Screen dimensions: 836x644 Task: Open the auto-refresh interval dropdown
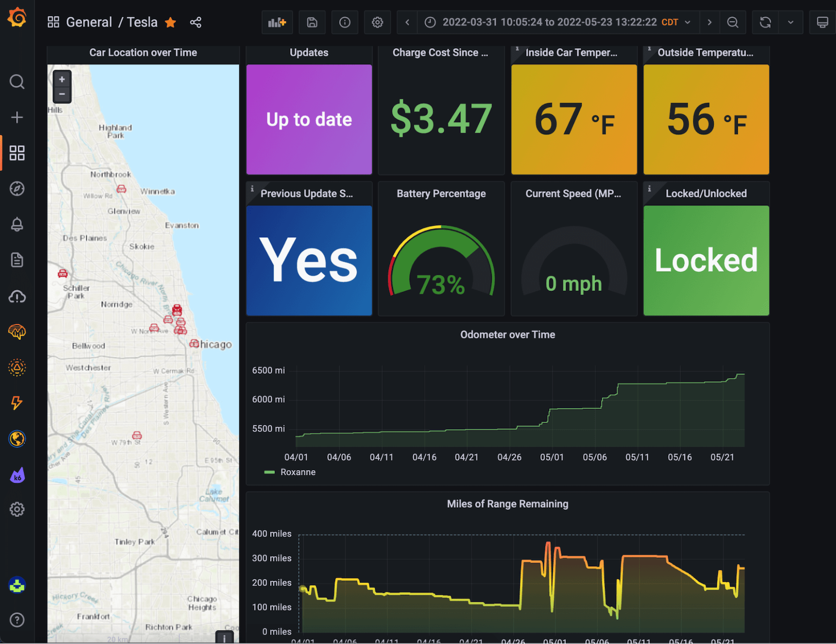click(x=791, y=22)
